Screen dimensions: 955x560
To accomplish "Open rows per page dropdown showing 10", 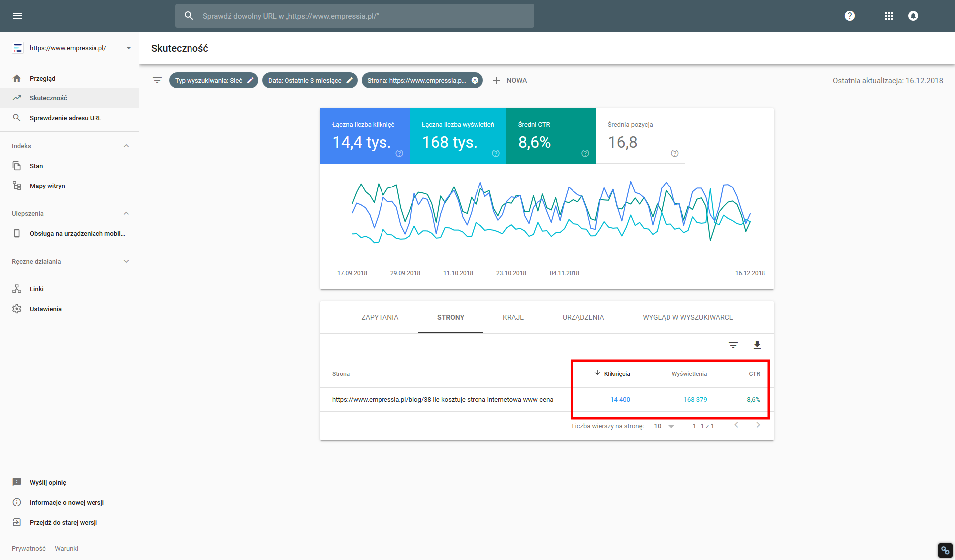I will pyautogui.click(x=664, y=426).
